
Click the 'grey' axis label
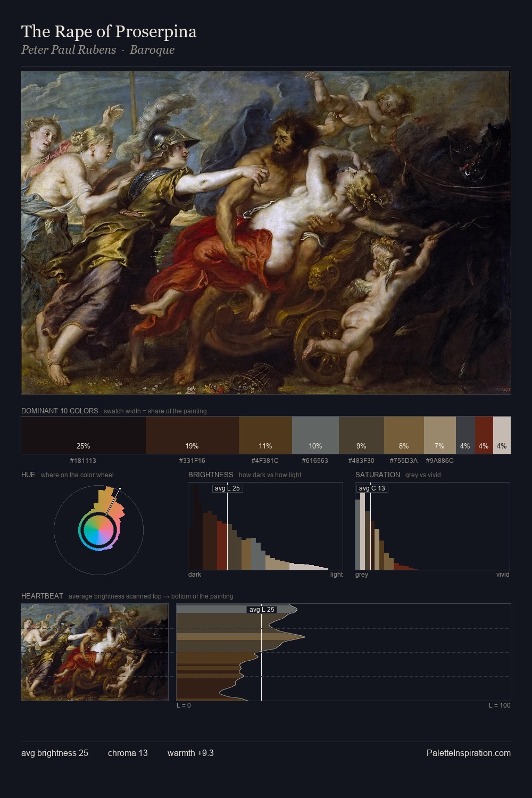pyautogui.click(x=362, y=575)
